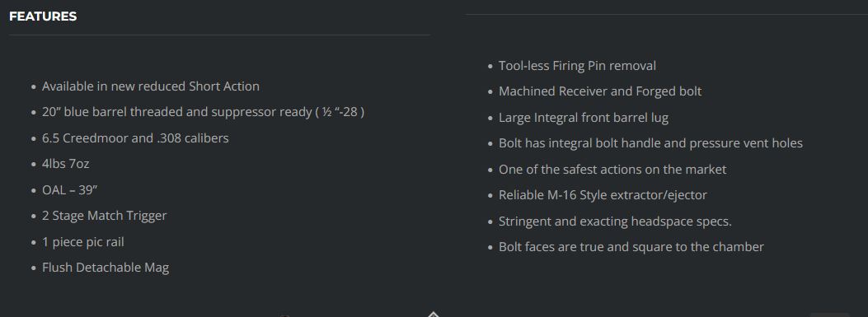This screenshot has width=868, height=317.
Task: Click the Tool-less Firing Pin removal text
Action: pyautogui.click(x=577, y=66)
